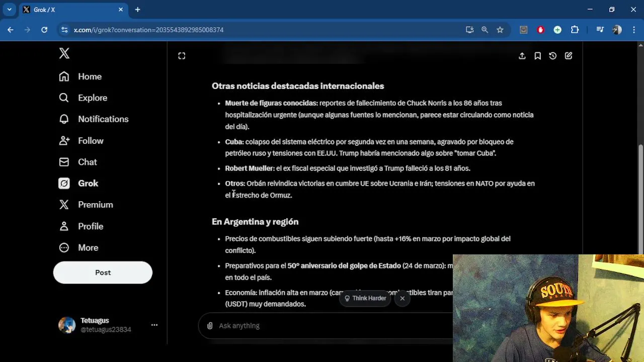
Task: Click the extension icon left of red one
Action: [524, 30]
